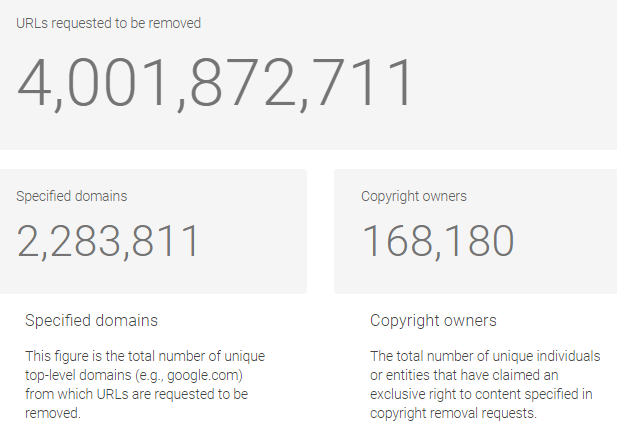Click 'exclusive right to content specified in' line
Viewport: 617px width, 437px height.
pyautogui.click(x=481, y=394)
